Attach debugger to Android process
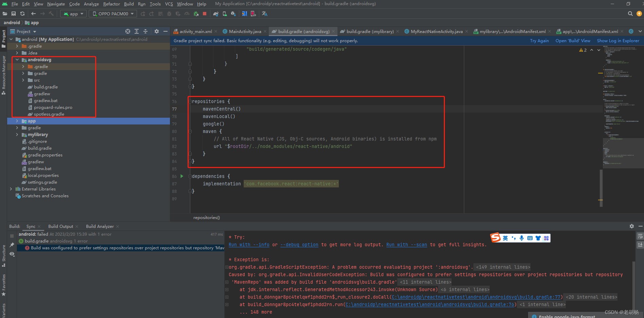644x318 pixels. (196, 14)
